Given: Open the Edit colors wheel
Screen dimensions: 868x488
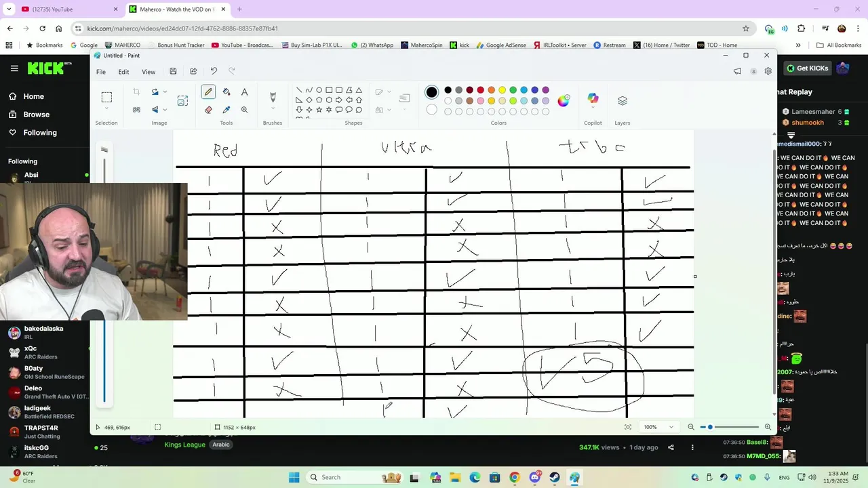Looking at the screenshot, I should pyautogui.click(x=564, y=101).
